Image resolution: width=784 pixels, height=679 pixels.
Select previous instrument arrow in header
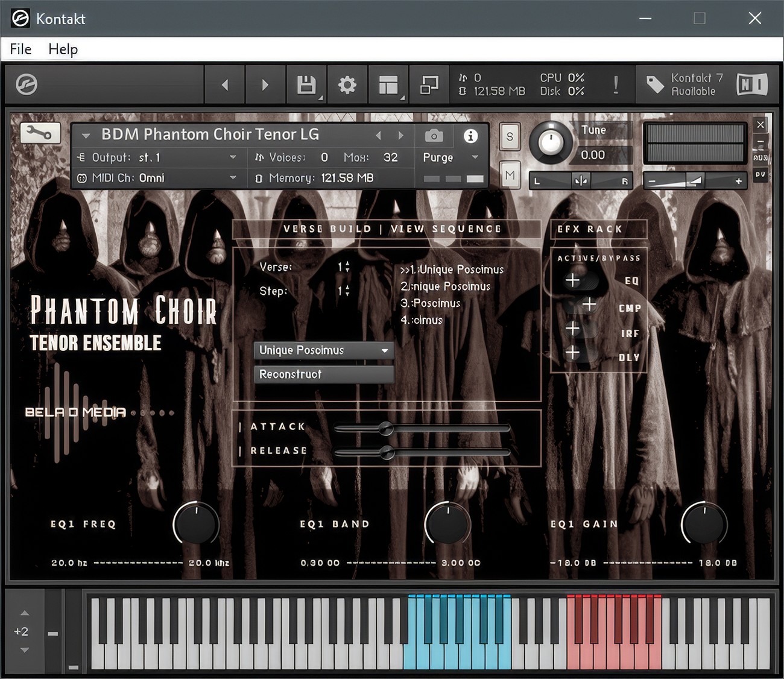click(379, 136)
